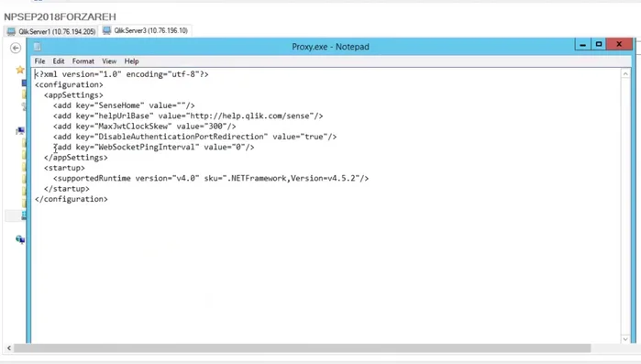The width and height of the screenshot is (641, 364).
Task: Maximize the Proxy.exe Notepad window
Action: pos(599,44)
